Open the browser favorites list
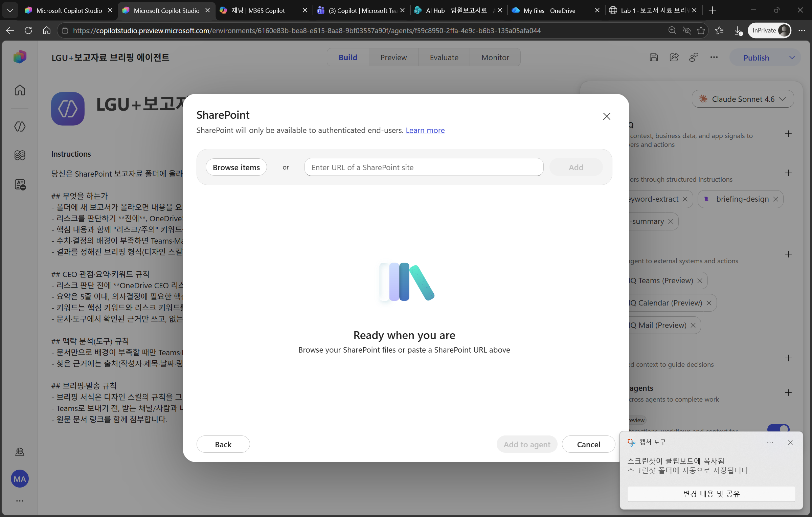 click(x=719, y=30)
